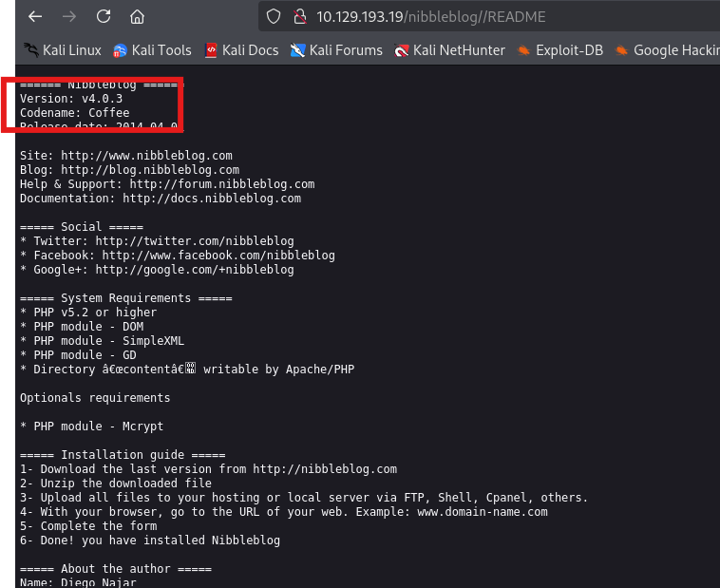The image size is (720, 588).
Task: Click the 'PHP module - SimpleXML' line
Action: (x=102, y=340)
